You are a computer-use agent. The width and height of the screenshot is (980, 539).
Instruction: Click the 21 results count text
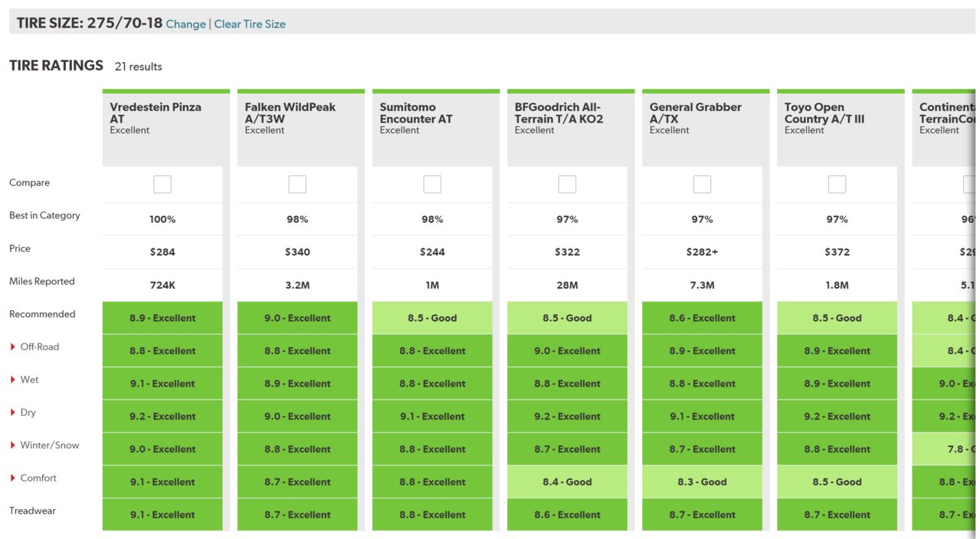(x=139, y=67)
